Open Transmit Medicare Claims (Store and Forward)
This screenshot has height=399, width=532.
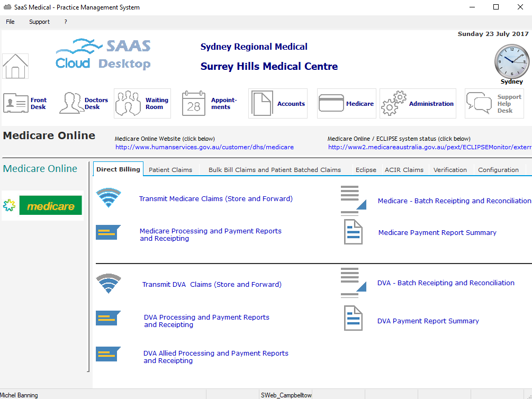(216, 199)
